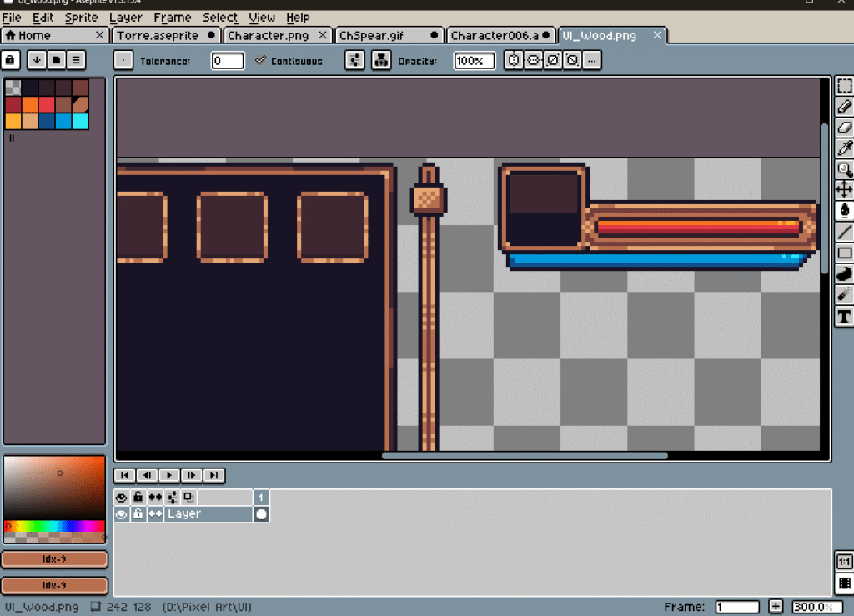Select the Text tool
This screenshot has width=854, height=616.
[844, 316]
